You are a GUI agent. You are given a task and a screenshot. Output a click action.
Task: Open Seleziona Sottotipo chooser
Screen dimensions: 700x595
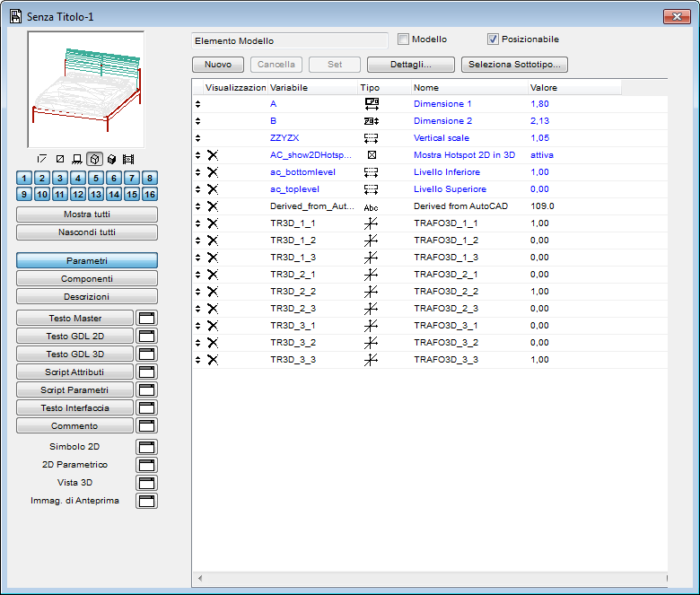(x=514, y=65)
